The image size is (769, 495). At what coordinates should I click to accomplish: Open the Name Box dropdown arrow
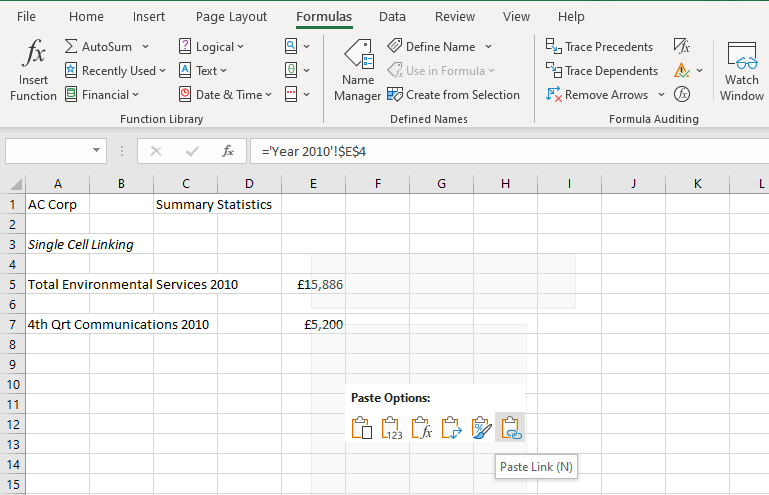(x=97, y=151)
